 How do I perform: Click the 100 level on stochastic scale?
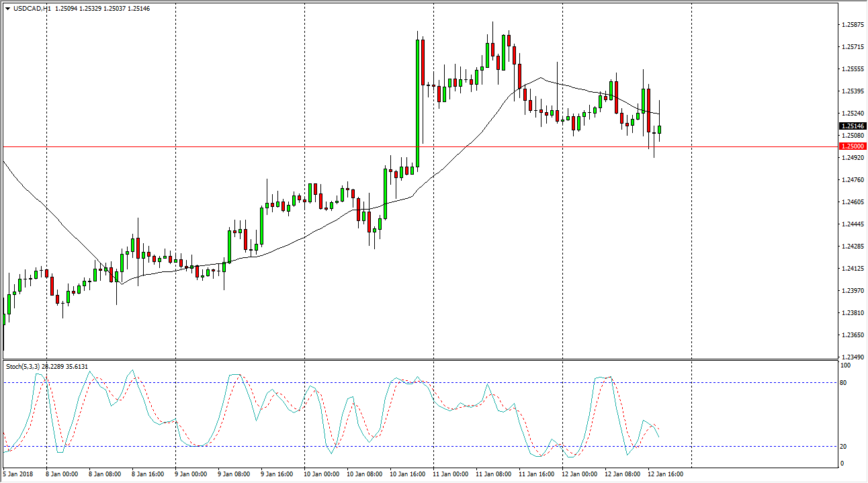pyautogui.click(x=847, y=366)
